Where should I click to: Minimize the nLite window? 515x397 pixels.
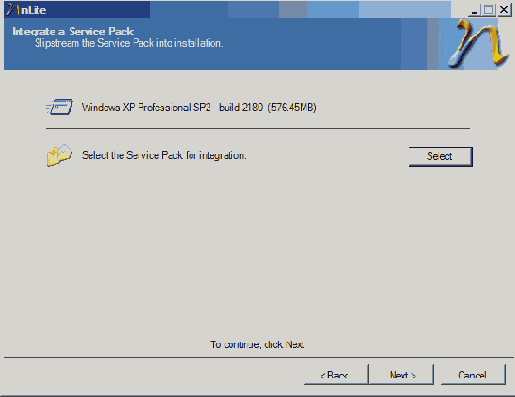coord(474,10)
